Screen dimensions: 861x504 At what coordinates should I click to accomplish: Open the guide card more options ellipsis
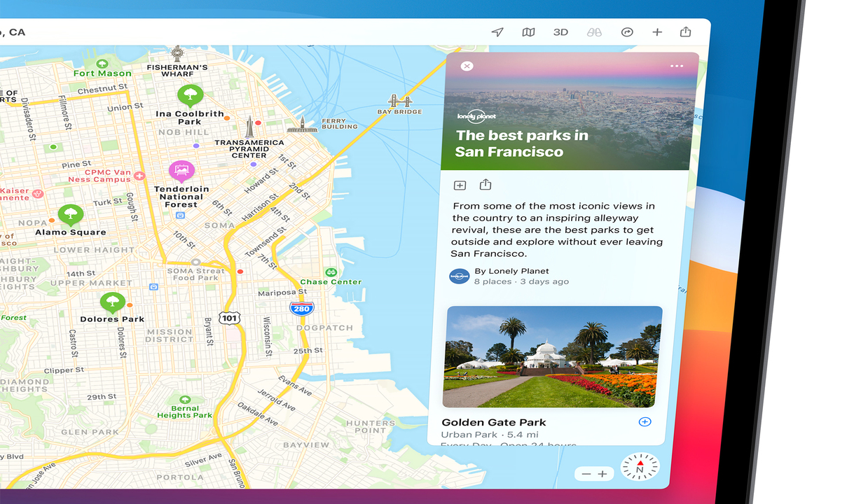[676, 66]
